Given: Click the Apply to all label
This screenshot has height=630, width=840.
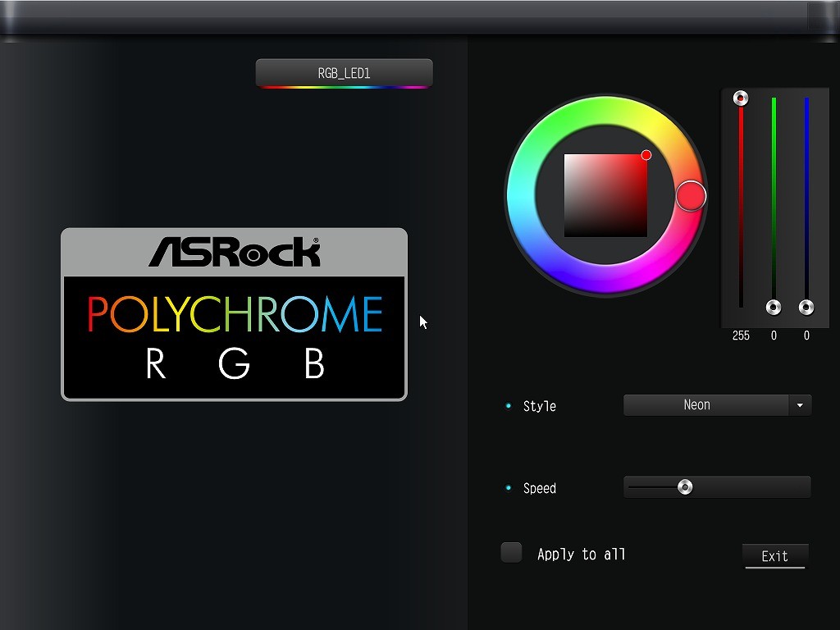Looking at the screenshot, I should [582, 554].
